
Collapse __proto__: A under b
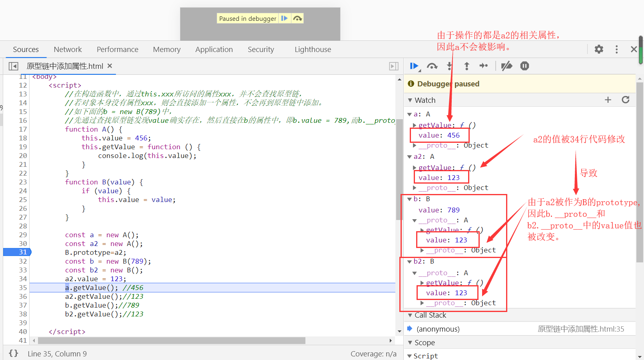pyautogui.click(x=415, y=220)
